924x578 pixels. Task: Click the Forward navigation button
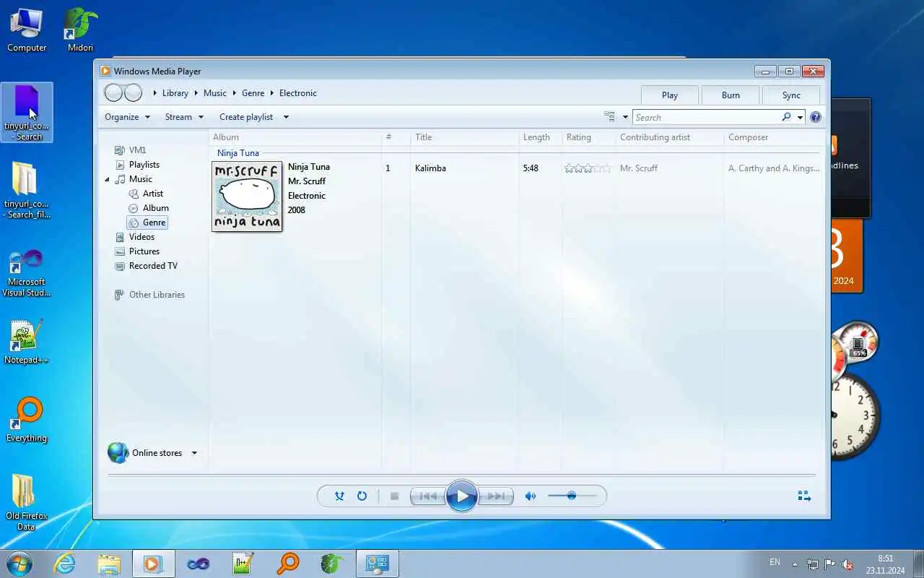133,93
